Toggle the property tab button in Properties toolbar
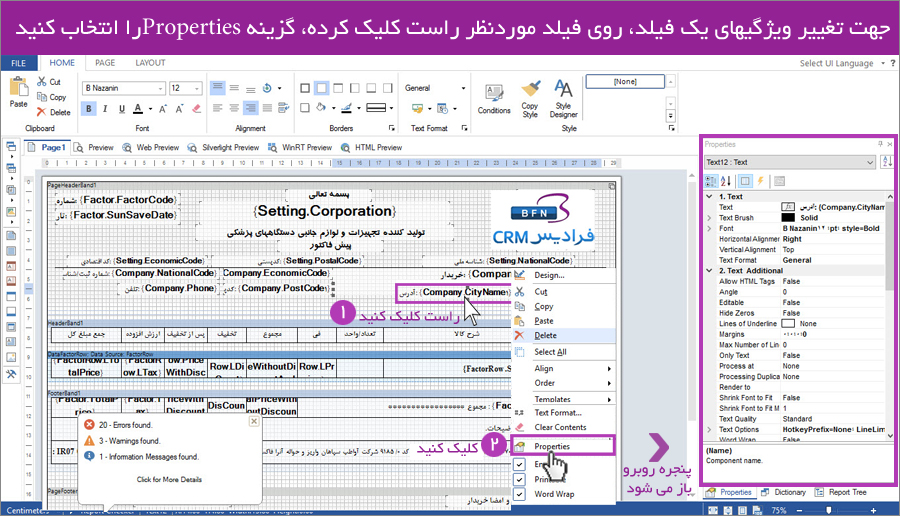Image resolution: width=900 pixels, height=516 pixels. (x=744, y=181)
